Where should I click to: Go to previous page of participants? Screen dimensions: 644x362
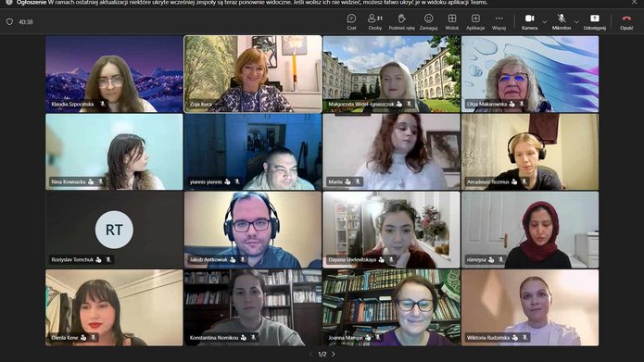point(311,354)
